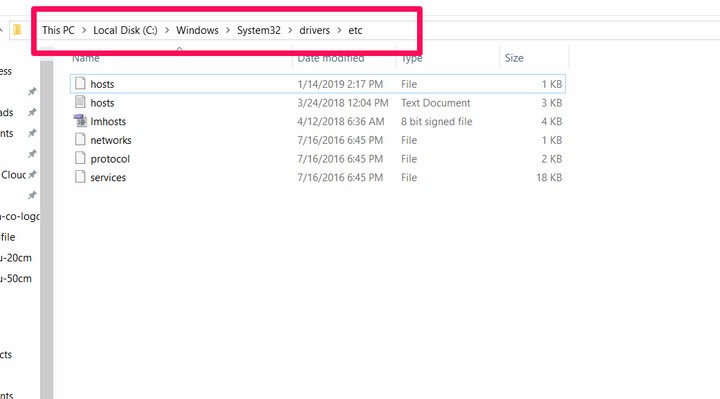Click the 2 KB size of protocol

click(x=551, y=159)
